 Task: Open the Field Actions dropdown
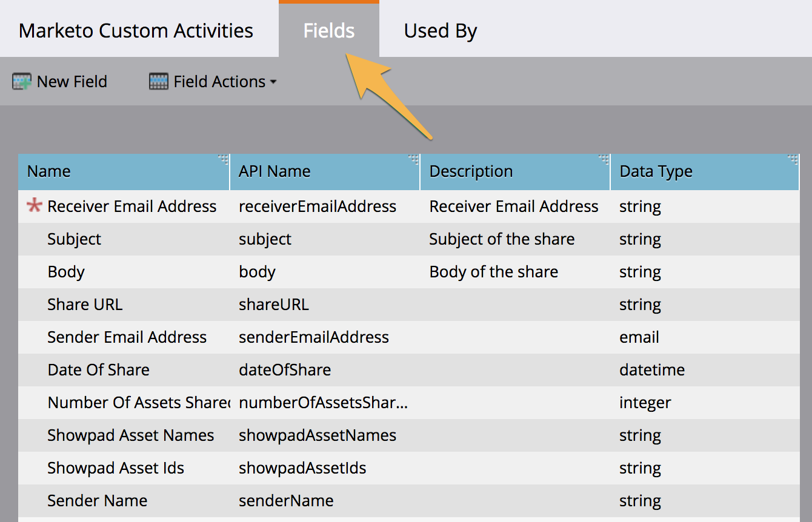coord(275,82)
